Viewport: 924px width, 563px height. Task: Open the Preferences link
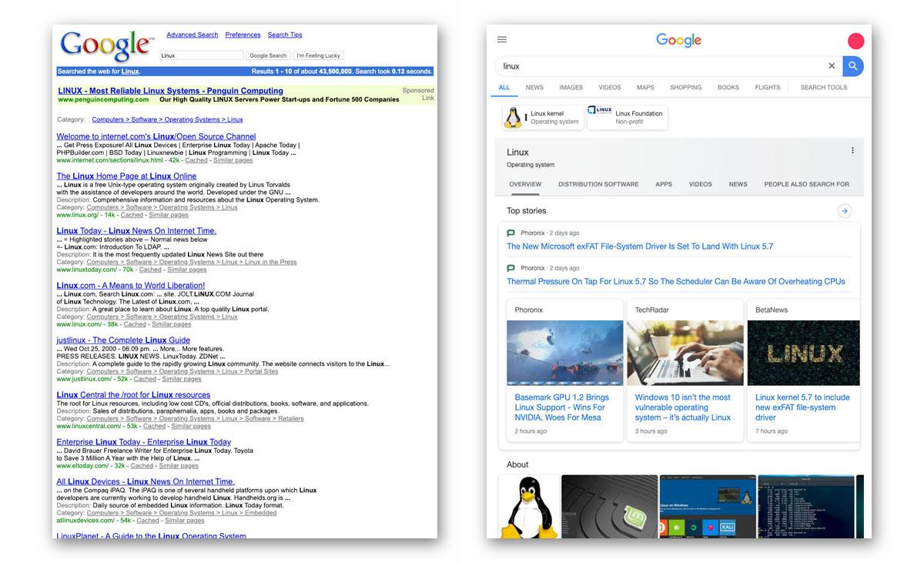pyautogui.click(x=243, y=35)
